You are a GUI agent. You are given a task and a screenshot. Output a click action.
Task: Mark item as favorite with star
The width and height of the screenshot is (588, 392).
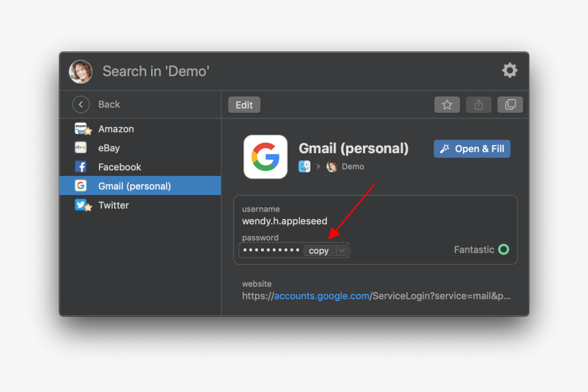pyautogui.click(x=447, y=105)
